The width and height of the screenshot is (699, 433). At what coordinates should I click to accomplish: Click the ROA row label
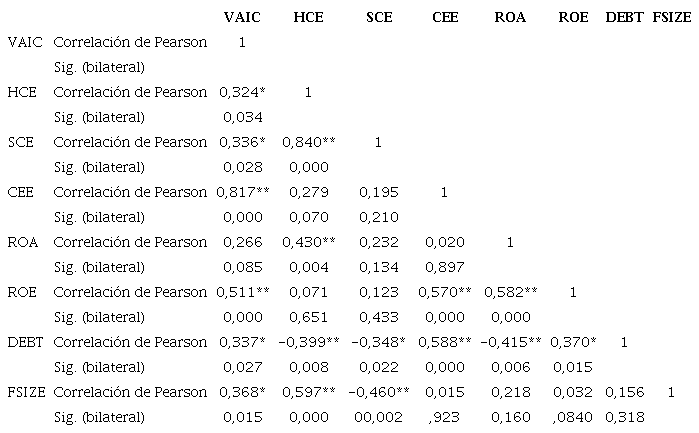(24, 242)
